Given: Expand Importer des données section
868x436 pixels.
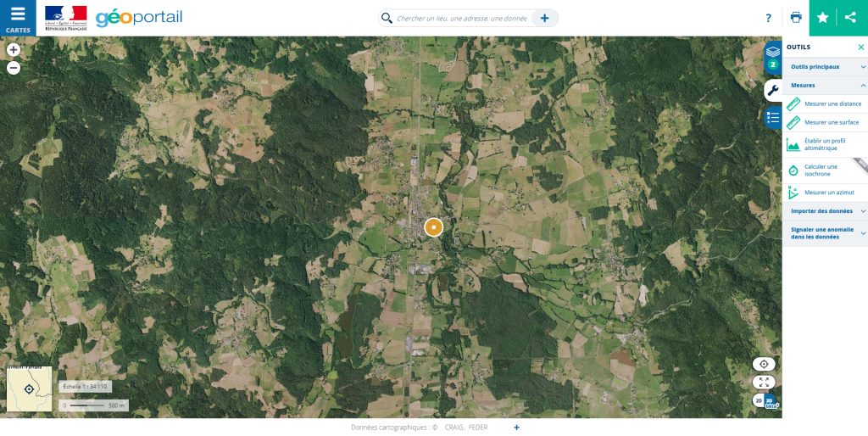Looking at the screenshot, I should (x=825, y=211).
